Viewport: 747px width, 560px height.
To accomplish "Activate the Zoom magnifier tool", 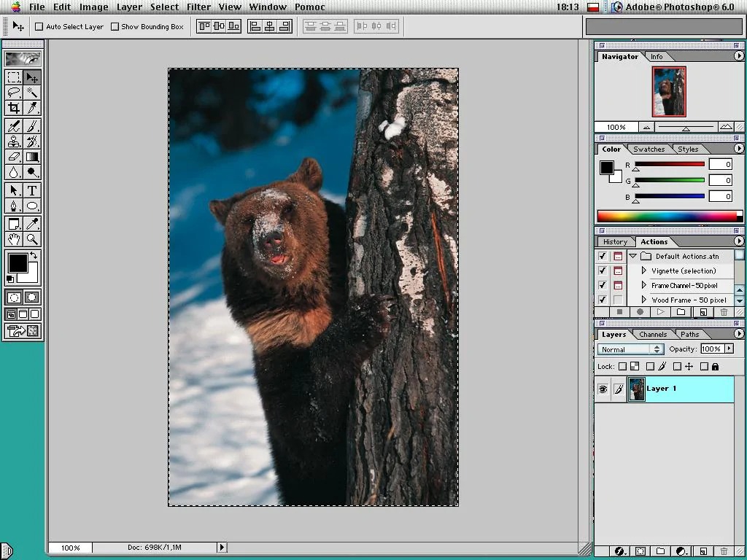I will click(32, 239).
